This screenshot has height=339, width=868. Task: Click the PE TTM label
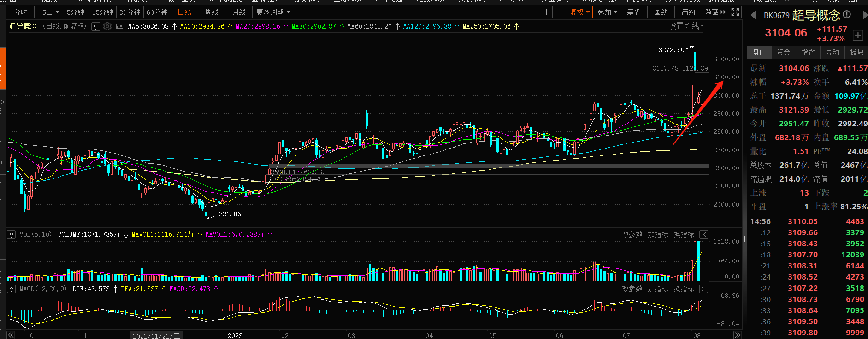click(x=821, y=151)
